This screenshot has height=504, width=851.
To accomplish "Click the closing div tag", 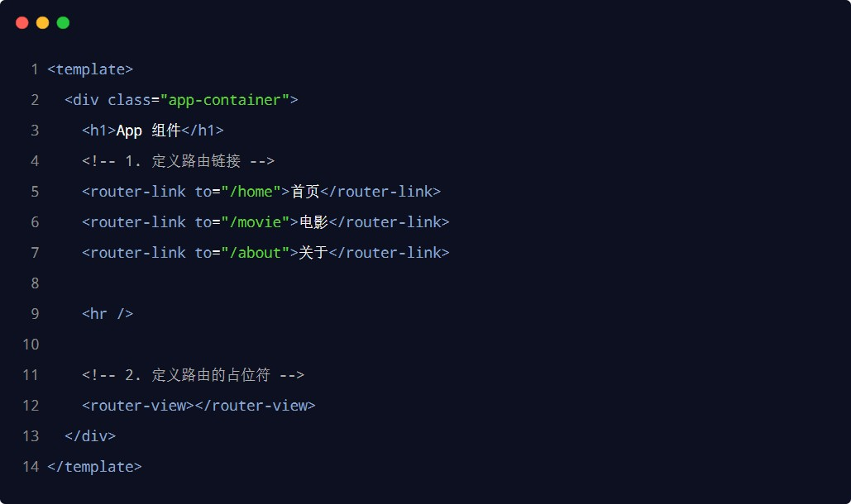I will click(90, 436).
